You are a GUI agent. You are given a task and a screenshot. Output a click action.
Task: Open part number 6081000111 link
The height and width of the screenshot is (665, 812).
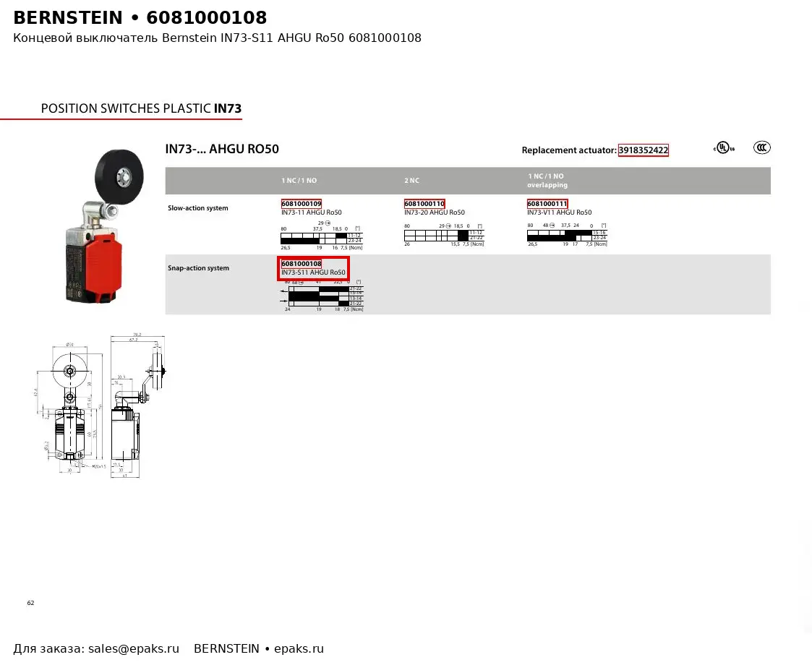tap(547, 203)
